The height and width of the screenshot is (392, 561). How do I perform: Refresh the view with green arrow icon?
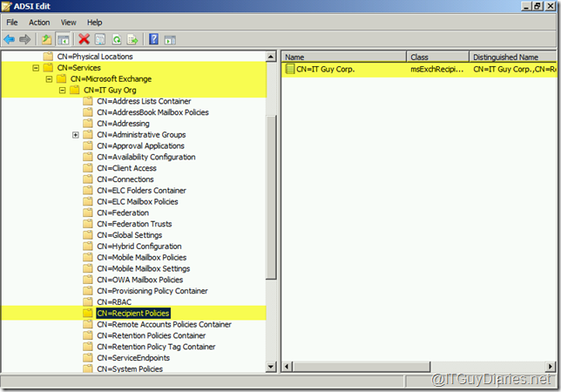(x=117, y=39)
